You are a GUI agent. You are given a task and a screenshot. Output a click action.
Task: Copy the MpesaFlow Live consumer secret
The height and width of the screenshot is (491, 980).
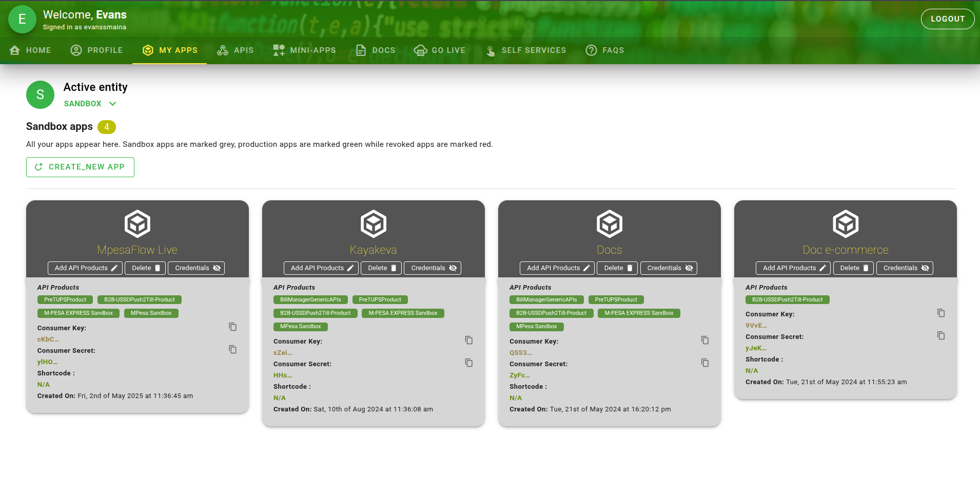coord(232,350)
